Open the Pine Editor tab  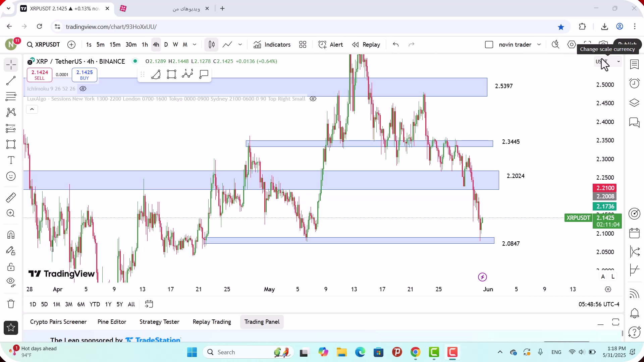point(112,322)
